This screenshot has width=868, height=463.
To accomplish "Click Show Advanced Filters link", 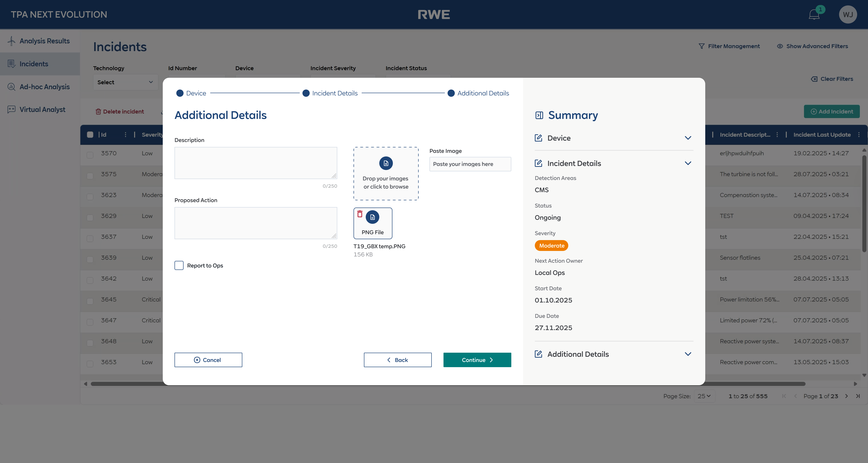I will pos(812,46).
